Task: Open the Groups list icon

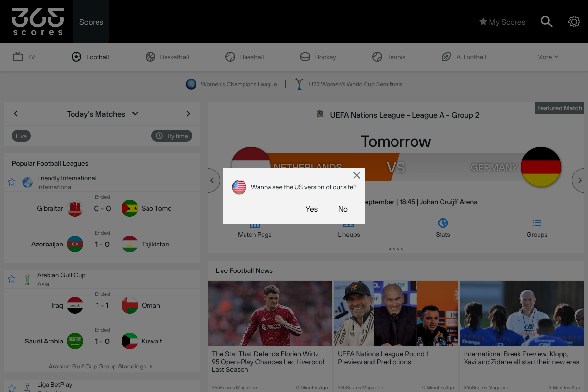Action: 537,223
